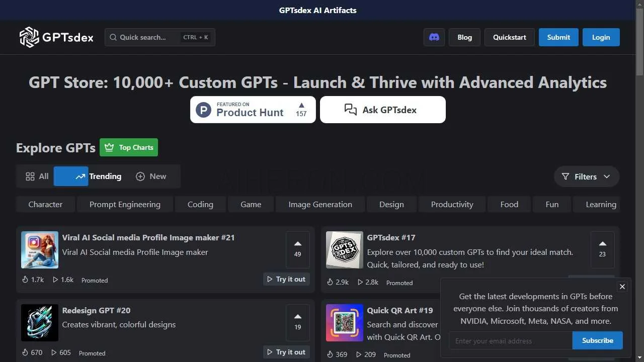
Task: Select the All listings tab
Action: click(37, 176)
